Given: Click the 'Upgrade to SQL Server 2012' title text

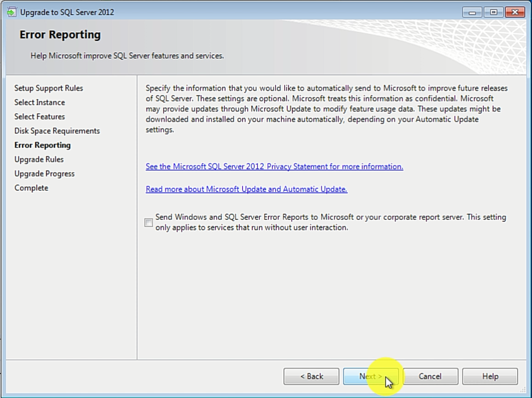Looking at the screenshot, I should (x=67, y=12).
